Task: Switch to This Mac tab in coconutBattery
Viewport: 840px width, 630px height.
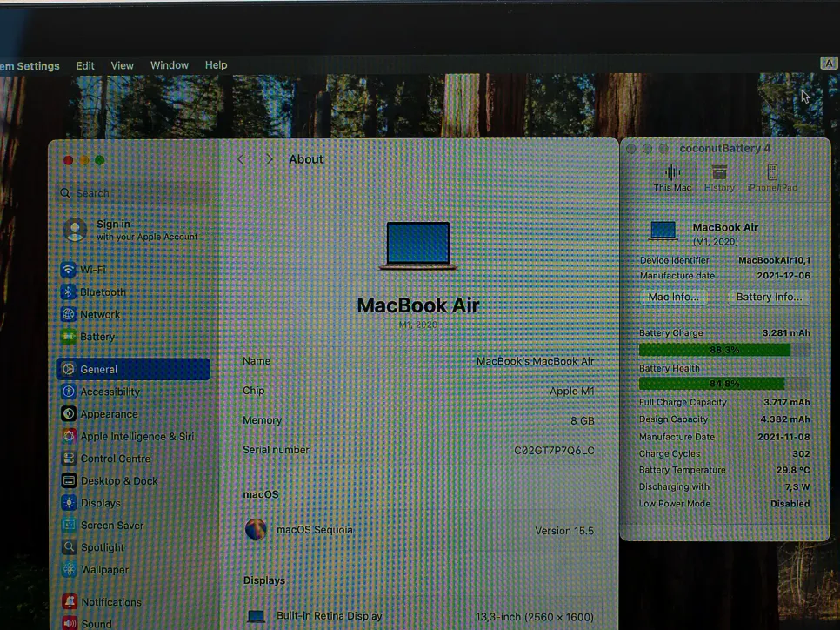Action: (672, 178)
